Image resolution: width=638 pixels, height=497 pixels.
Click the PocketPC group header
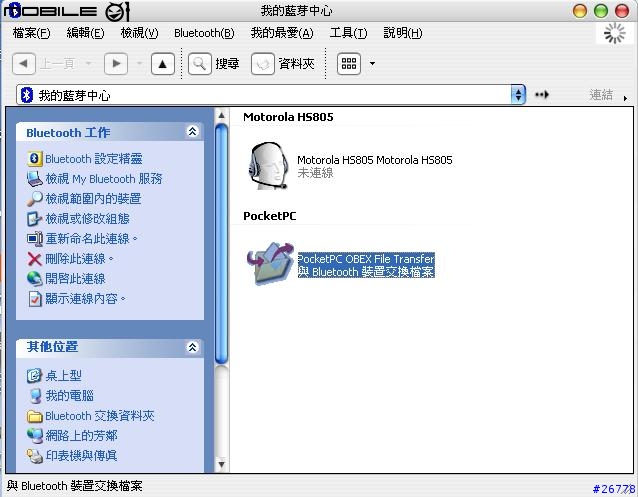point(270,216)
